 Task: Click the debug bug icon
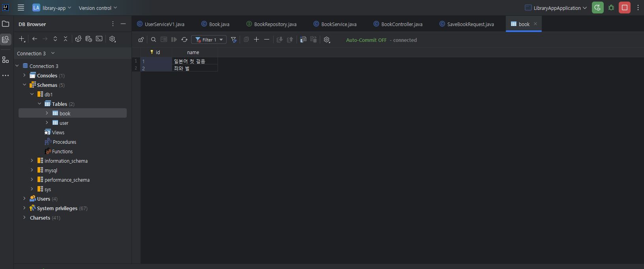coord(611,8)
